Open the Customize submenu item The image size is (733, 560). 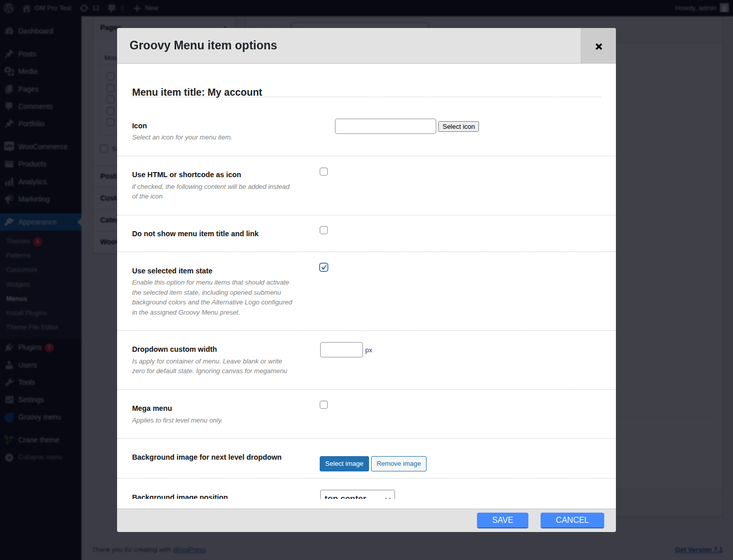22,270
